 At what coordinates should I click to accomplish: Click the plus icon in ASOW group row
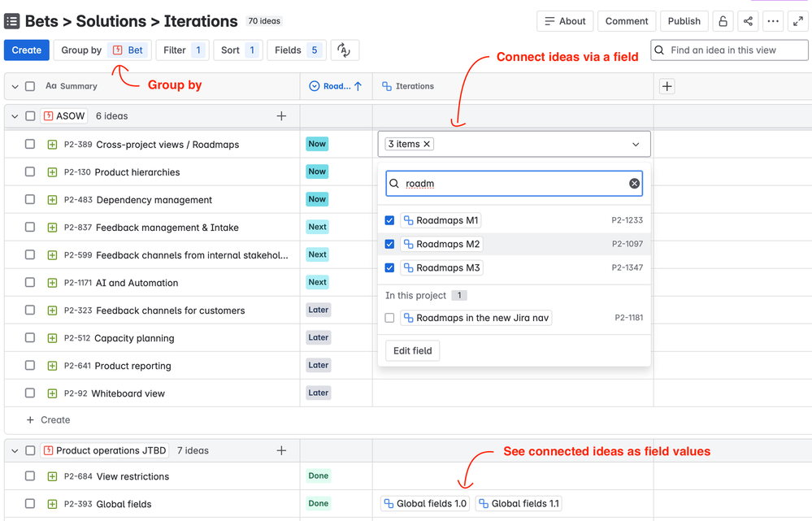pos(281,116)
